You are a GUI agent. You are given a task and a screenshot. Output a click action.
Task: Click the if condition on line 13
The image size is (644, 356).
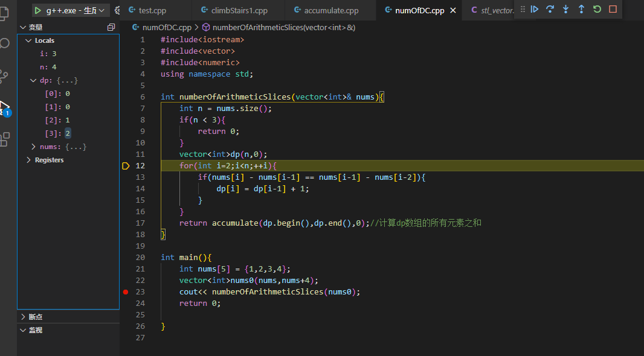(x=312, y=177)
